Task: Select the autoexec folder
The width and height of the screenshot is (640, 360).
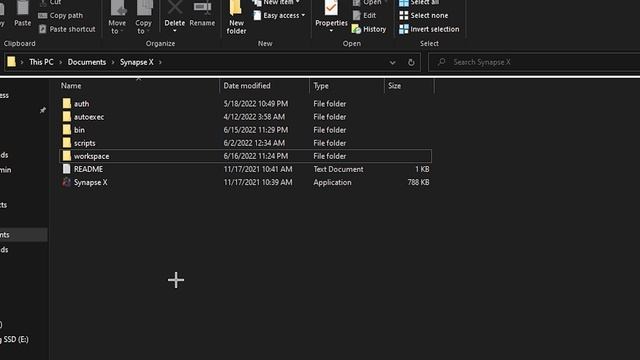Action: 245,117
